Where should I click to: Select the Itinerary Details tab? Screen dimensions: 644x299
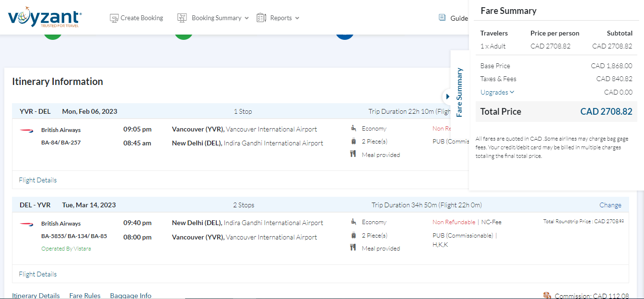tap(36, 296)
